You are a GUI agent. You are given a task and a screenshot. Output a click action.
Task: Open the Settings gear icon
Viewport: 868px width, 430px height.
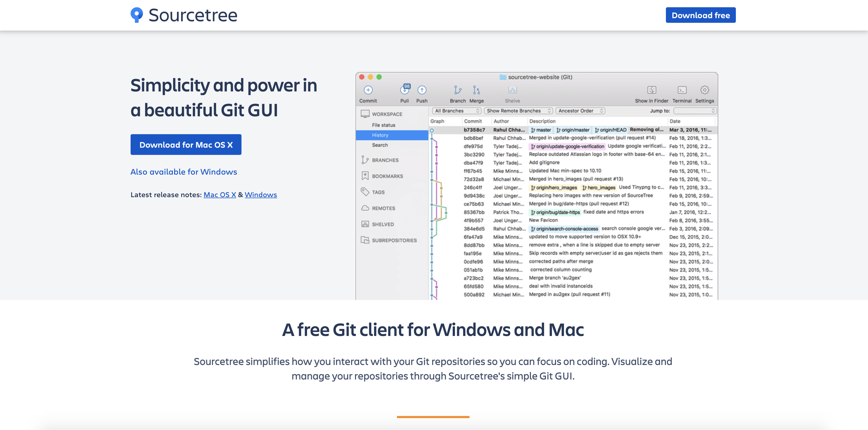tap(704, 90)
